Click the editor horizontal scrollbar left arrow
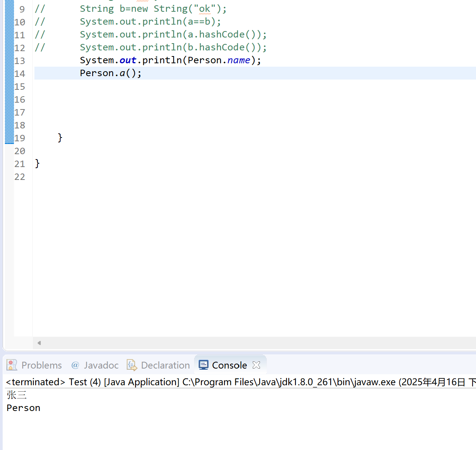The width and height of the screenshot is (476, 450). (39, 343)
